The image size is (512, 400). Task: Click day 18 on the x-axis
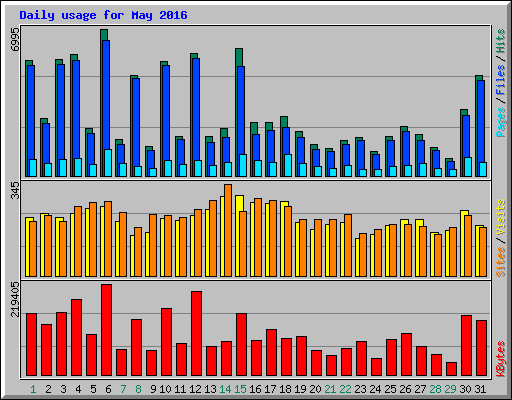tap(285, 389)
